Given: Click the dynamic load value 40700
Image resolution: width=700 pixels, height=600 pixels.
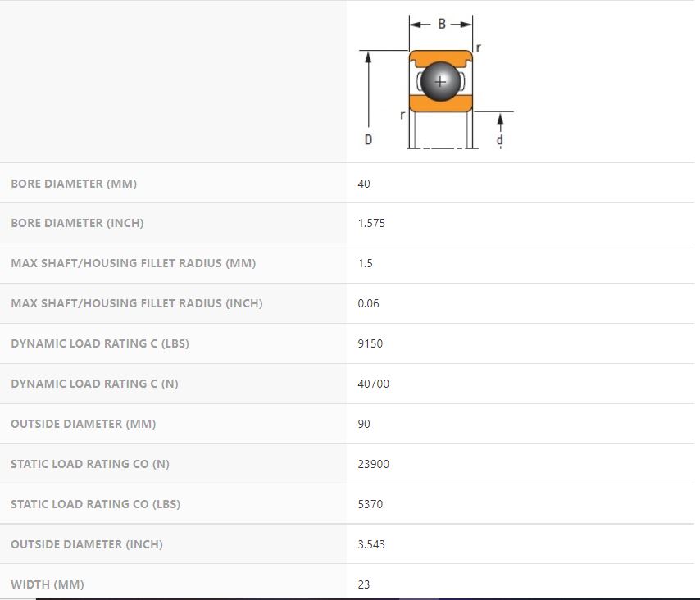Looking at the screenshot, I should point(373,384).
